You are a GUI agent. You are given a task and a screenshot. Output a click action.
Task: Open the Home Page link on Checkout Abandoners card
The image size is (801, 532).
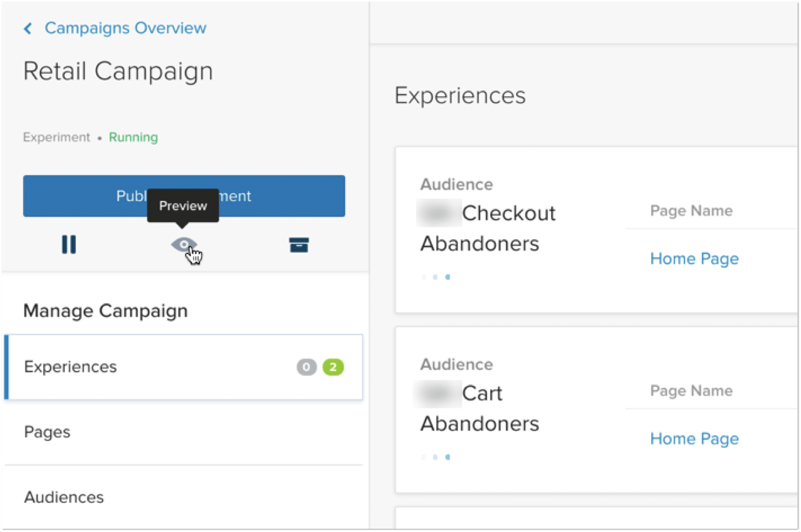695,258
